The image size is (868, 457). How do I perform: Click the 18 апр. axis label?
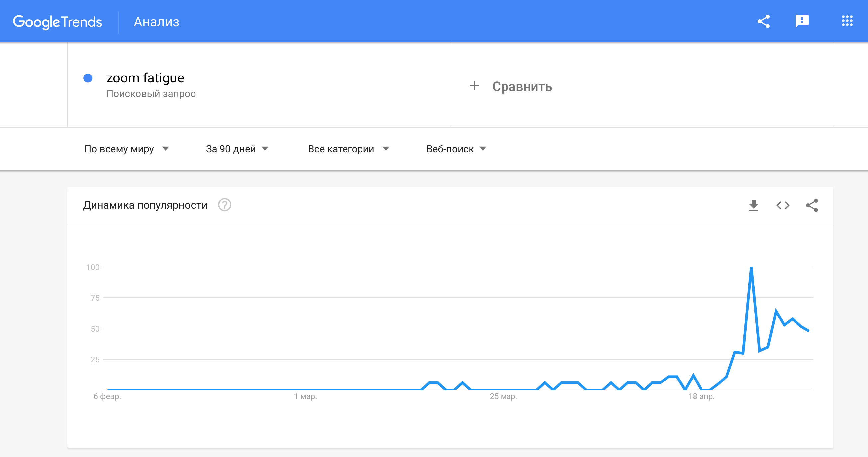tap(701, 396)
